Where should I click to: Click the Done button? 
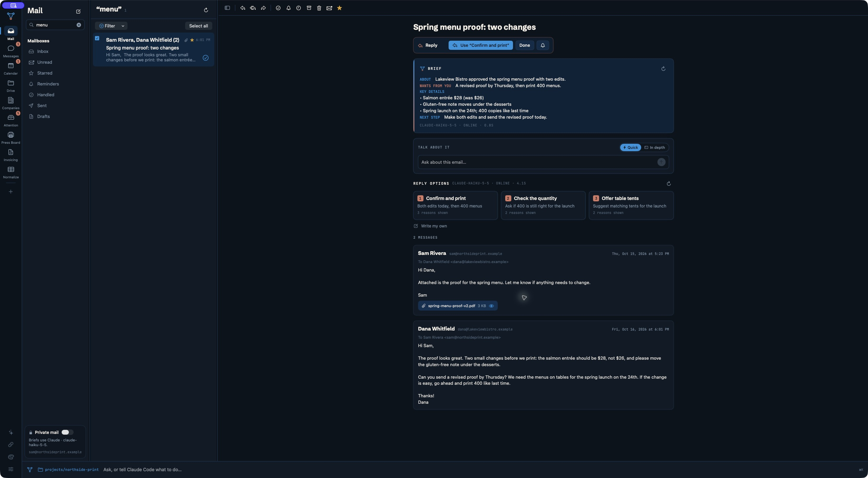coord(525,45)
